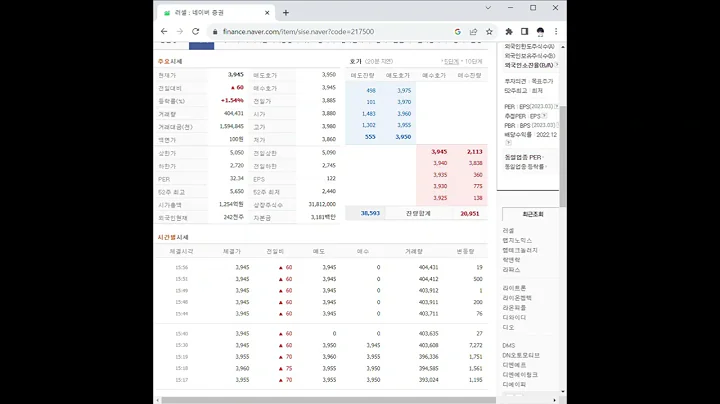
Task: Open the 최근조회 tab in the sidebar
Action: tap(533, 214)
